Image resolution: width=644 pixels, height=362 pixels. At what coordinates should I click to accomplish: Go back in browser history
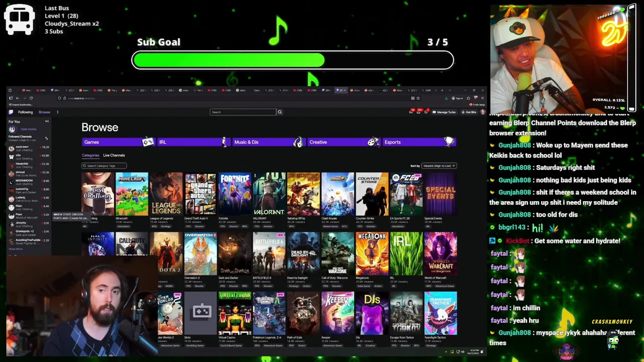click(18, 98)
